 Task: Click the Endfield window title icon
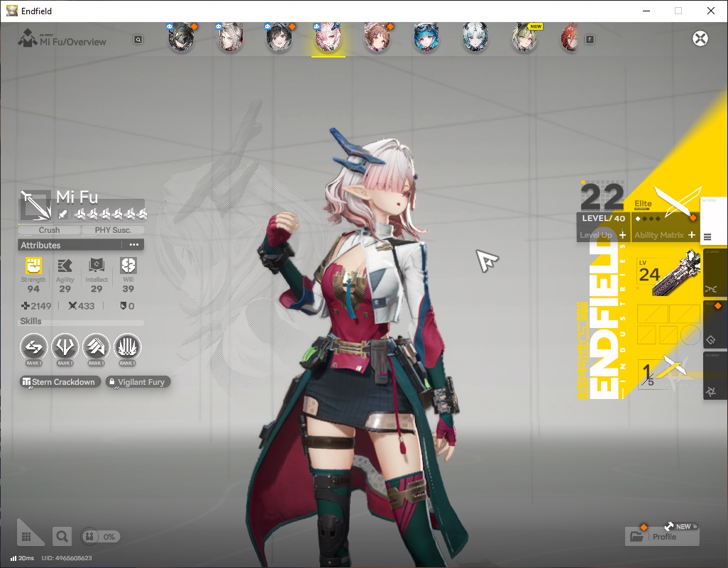point(11,11)
